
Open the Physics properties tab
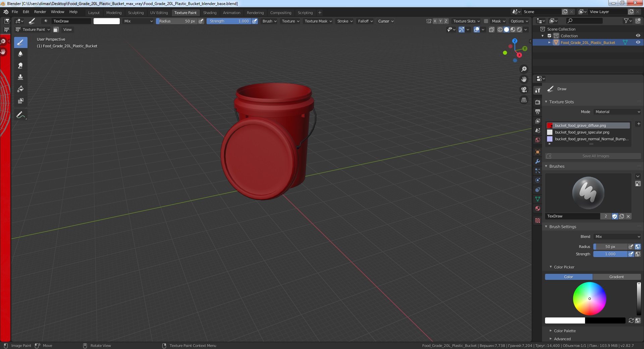tap(538, 180)
